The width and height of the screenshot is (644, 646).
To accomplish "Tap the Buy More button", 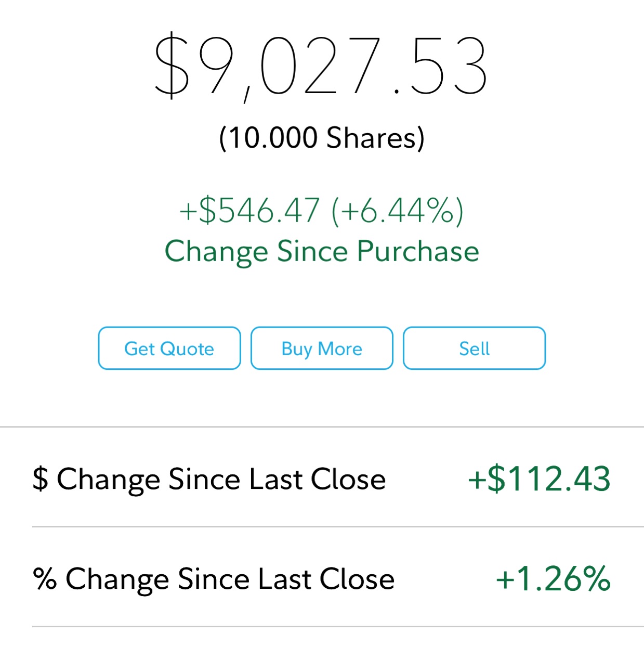I will tap(322, 348).
